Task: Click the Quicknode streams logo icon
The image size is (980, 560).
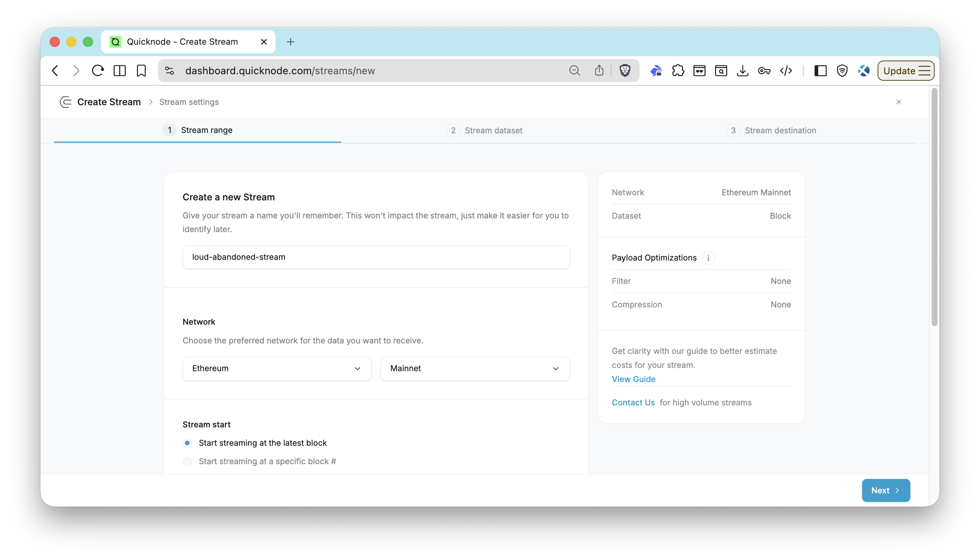Action: click(66, 102)
